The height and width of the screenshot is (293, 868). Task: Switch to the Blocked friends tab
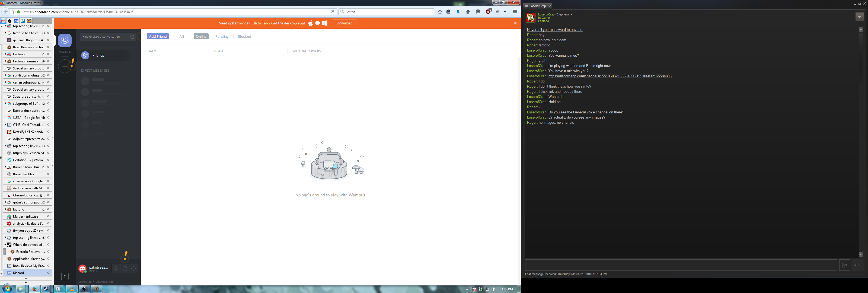[x=244, y=36]
